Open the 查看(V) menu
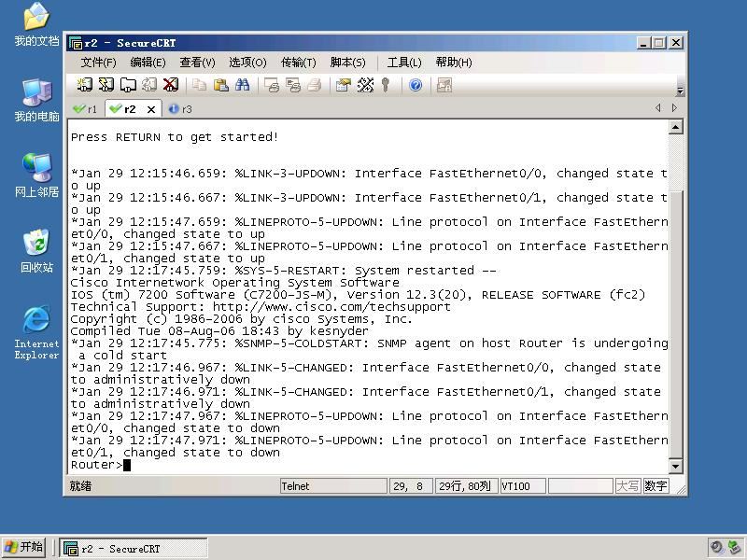 (197, 63)
